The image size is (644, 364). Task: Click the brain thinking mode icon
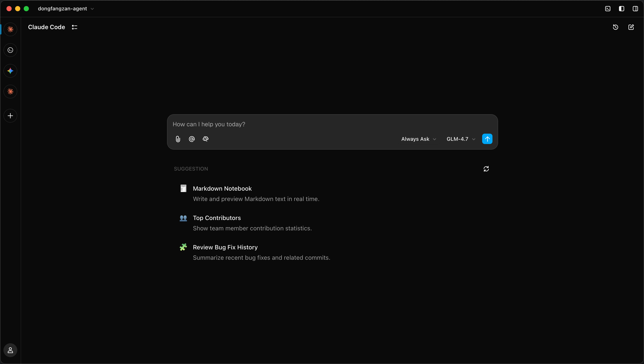pos(205,139)
